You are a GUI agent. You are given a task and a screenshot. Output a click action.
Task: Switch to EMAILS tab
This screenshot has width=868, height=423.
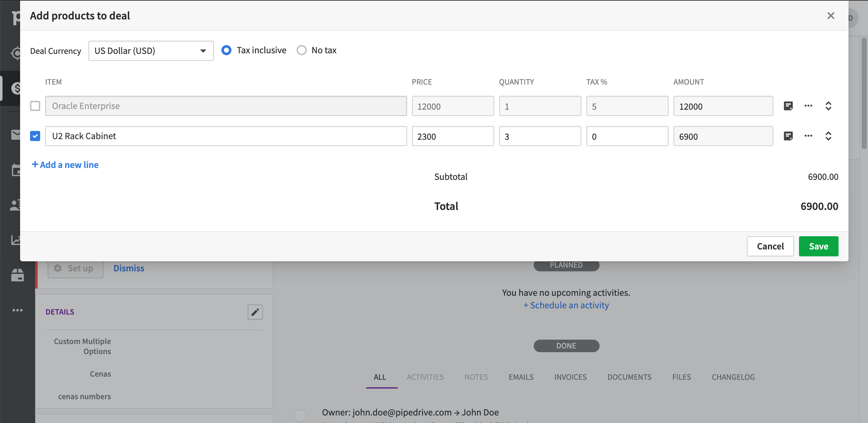tap(521, 377)
